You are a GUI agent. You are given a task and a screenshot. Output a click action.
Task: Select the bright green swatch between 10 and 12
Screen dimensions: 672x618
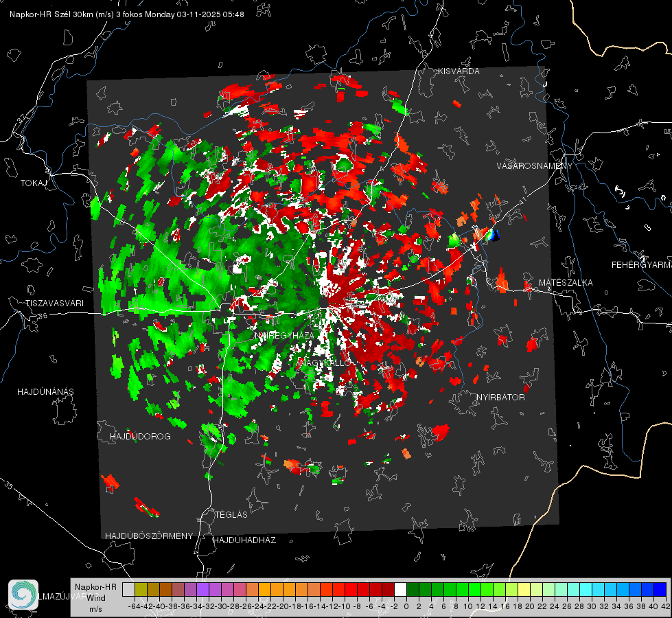pyautogui.click(x=474, y=590)
